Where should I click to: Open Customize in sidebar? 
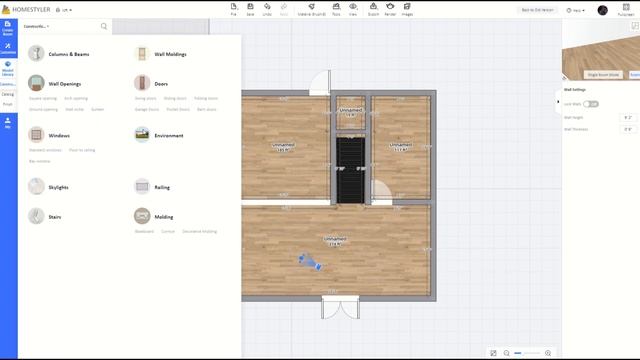pyautogui.click(x=8, y=49)
